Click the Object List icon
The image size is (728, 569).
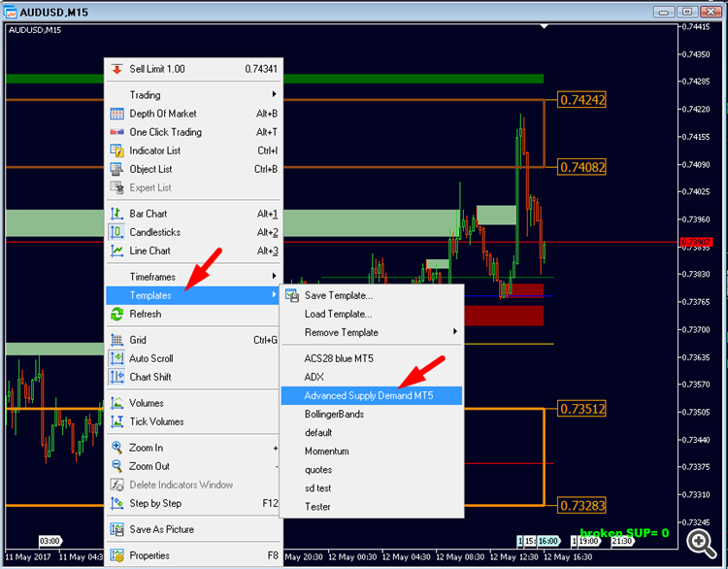pos(117,170)
